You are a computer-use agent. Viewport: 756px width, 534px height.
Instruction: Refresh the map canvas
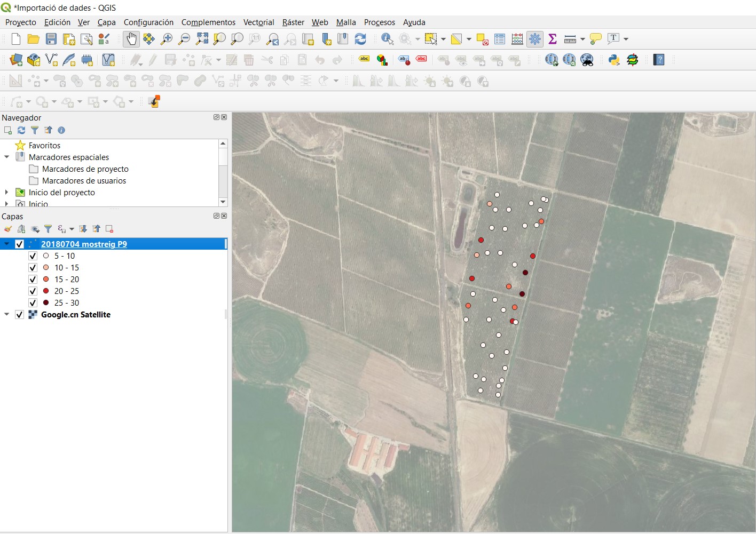(360, 39)
